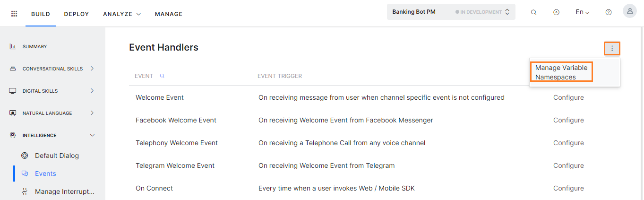Click the three-dot more options button
This screenshot has width=644, height=200.
[x=612, y=48]
